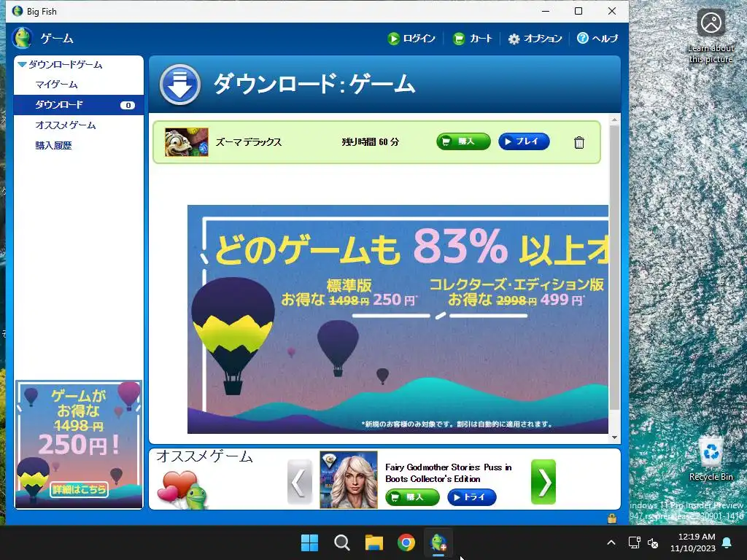Image resolution: width=747 pixels, height=560 pixels.
Task: Select マイゲーム in sidebar
Action: (x=56, y=85)
